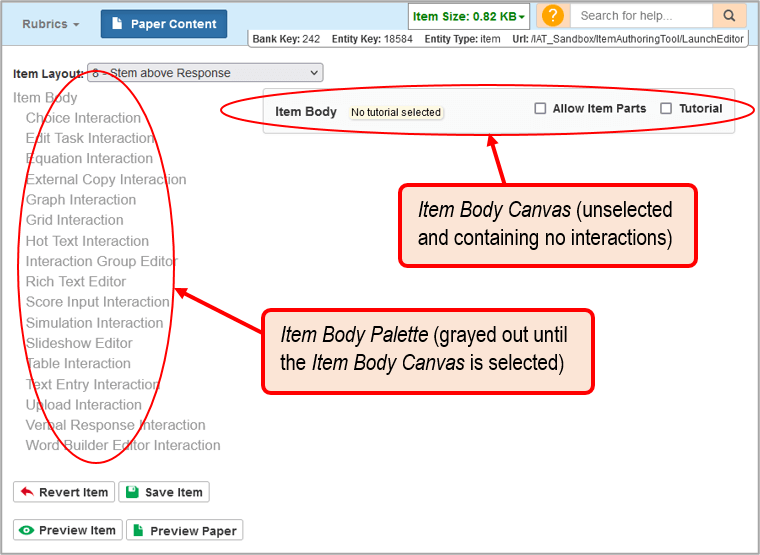Pick Text Entry Interaction from the list
The height and width of the screenshot is (555, 760).
tap(93, 384)
